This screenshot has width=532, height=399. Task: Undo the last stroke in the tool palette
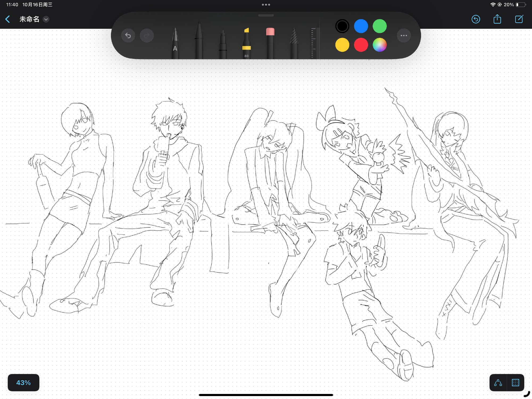pyautogui.click(x=128, y=35)
